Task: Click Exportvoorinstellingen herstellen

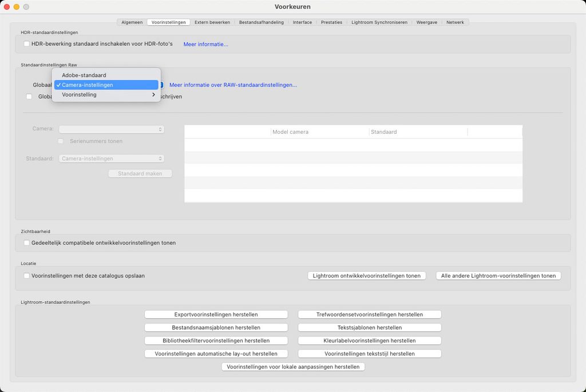Action: tap(216, 314)
